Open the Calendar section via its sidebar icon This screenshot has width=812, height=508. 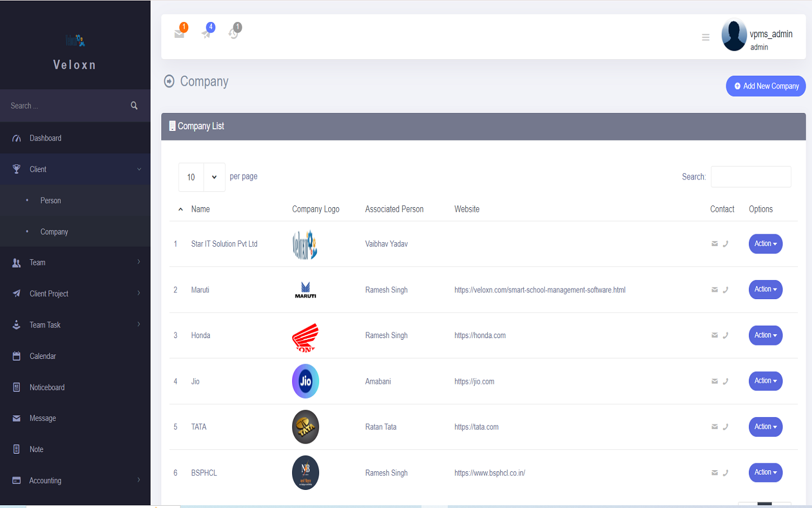[x=16, y=356]
